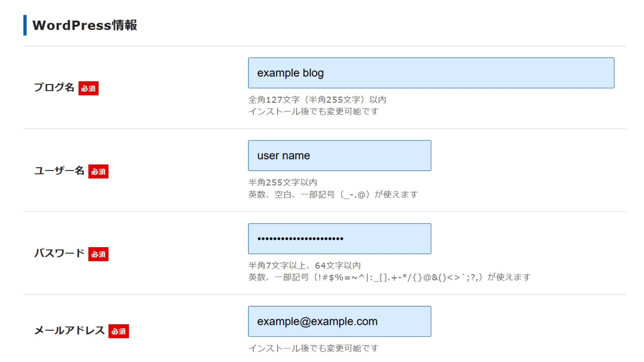Click the 必須 badge beside ユーザー名

98,171
